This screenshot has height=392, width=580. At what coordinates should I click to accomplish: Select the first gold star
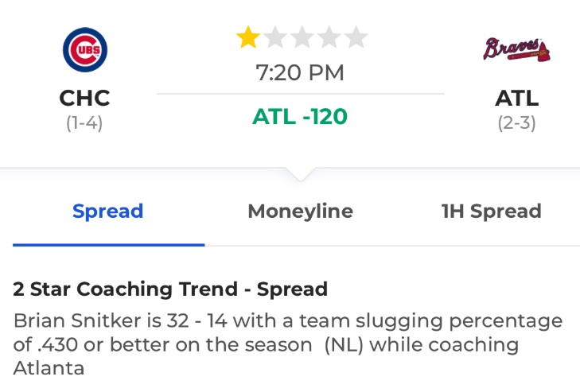247,37
